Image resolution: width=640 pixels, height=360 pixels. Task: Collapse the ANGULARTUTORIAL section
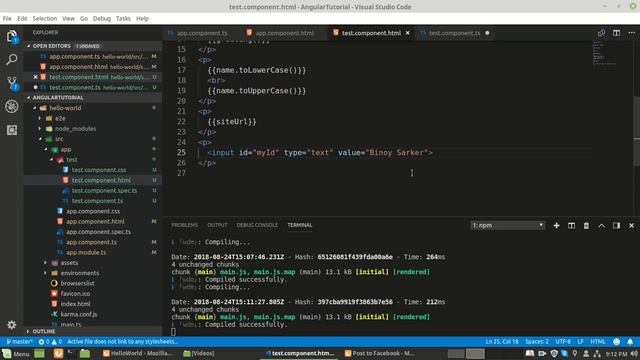coord(29,98)
